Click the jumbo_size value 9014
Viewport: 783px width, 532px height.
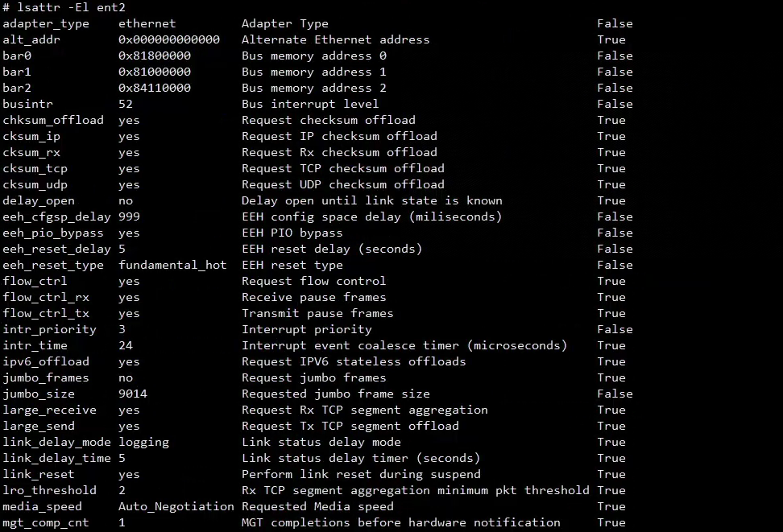click(133, 394)
